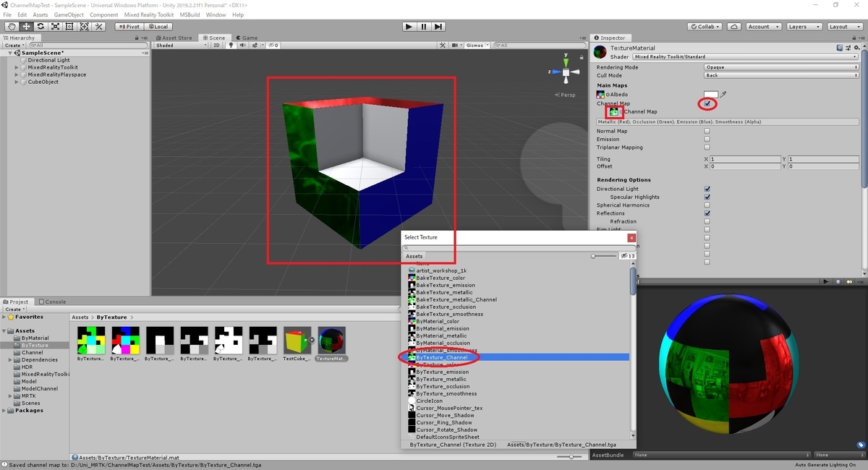Screen dimensions: 868x470
Task: Enable the Emission checkbox
Action: [x=707, y=139]
